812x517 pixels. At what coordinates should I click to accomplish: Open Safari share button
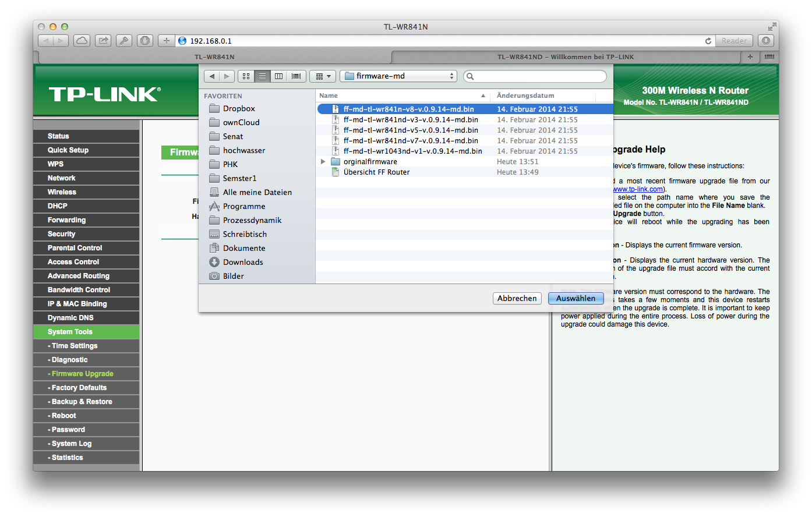(x=103, y=41)
